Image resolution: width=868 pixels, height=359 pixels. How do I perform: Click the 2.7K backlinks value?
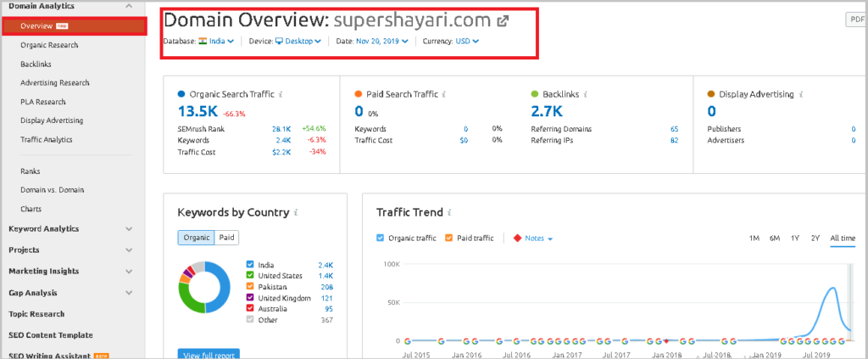coord(547,111)
